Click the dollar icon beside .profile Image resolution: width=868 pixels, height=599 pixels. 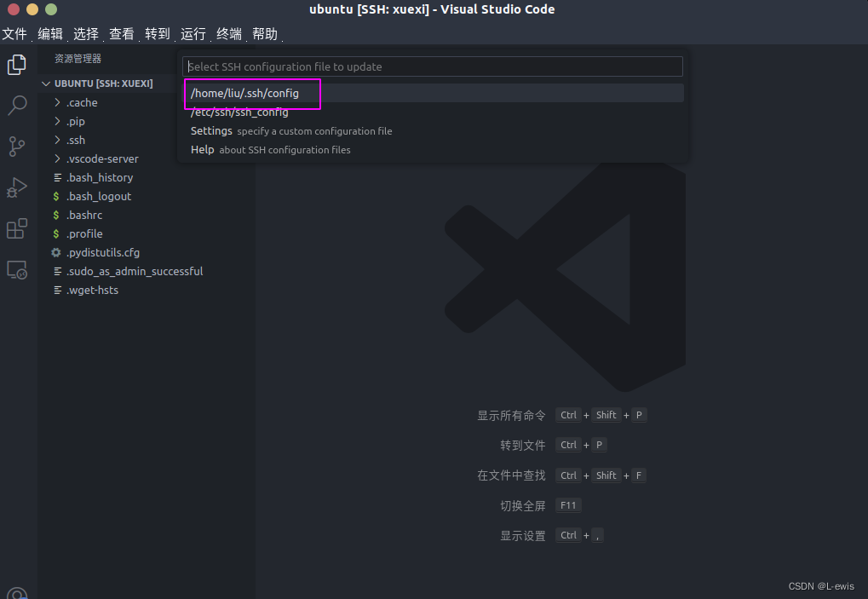[56, 234]
